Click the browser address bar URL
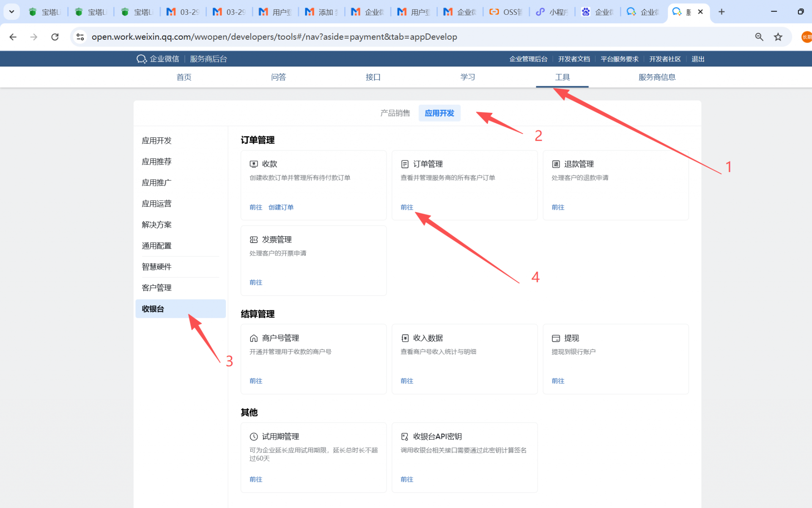This screenshot has width=812, height=508. coord(274,37)
